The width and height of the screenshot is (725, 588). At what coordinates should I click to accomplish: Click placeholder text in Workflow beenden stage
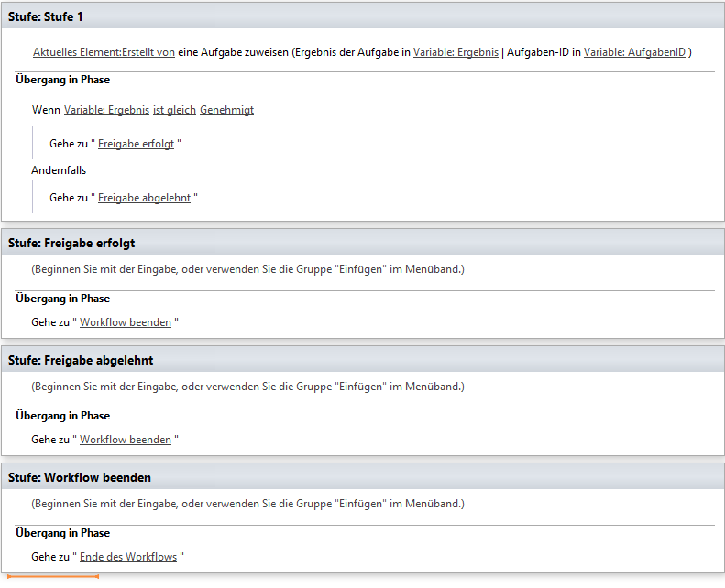[247, 504]
